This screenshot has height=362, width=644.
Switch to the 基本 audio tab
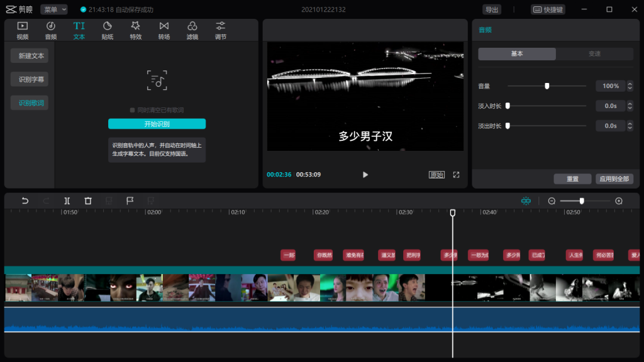(x=517, y=54)
